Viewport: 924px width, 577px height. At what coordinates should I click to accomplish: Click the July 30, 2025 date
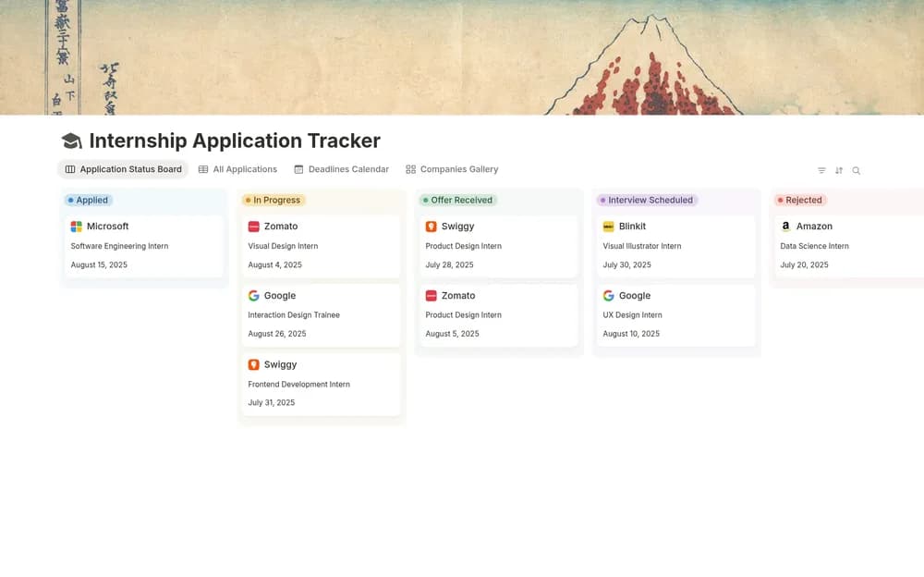click(627, 264)
